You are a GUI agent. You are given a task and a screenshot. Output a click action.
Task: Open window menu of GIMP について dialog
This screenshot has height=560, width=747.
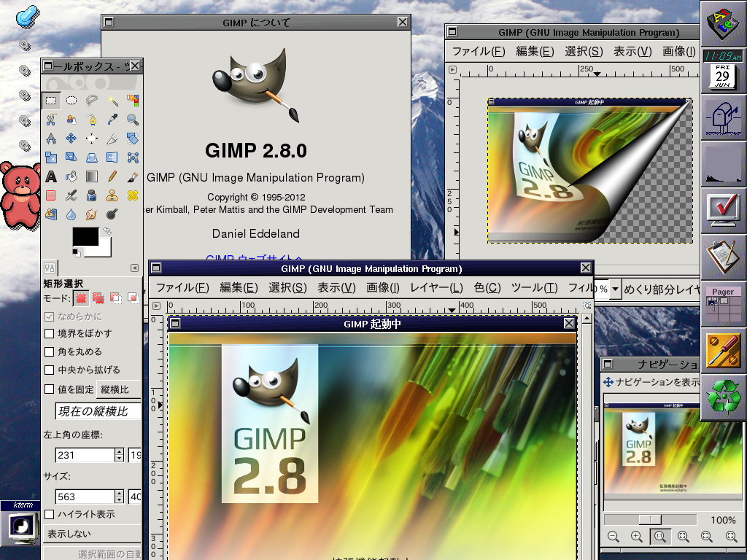pyautogui.click(x=109, y=22)
